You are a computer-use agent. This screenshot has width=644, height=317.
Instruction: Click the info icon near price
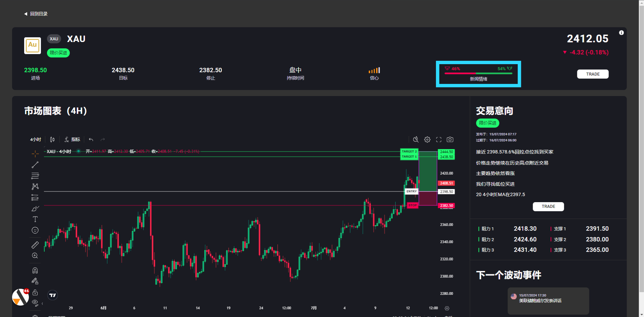tap(621, 33)
